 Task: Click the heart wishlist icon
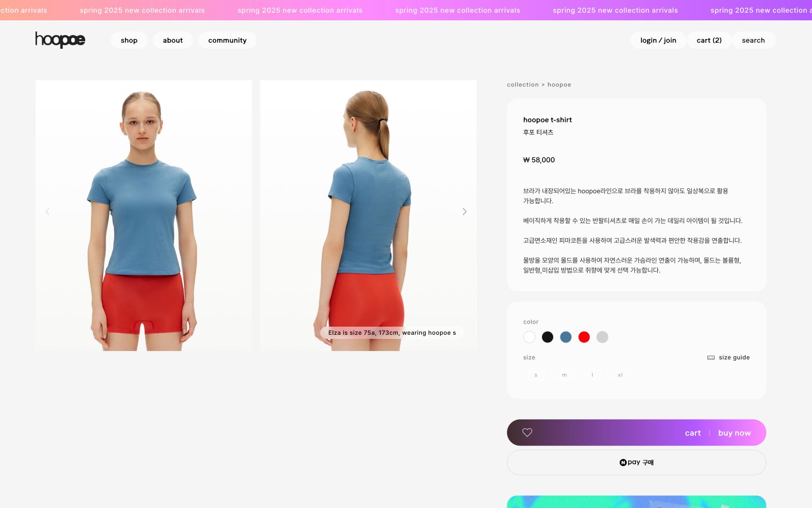point(527,432)
